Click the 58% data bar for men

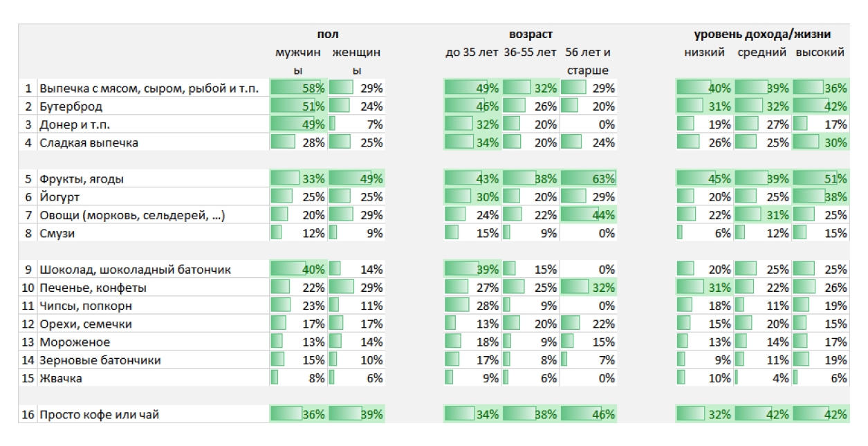point(298,89)
